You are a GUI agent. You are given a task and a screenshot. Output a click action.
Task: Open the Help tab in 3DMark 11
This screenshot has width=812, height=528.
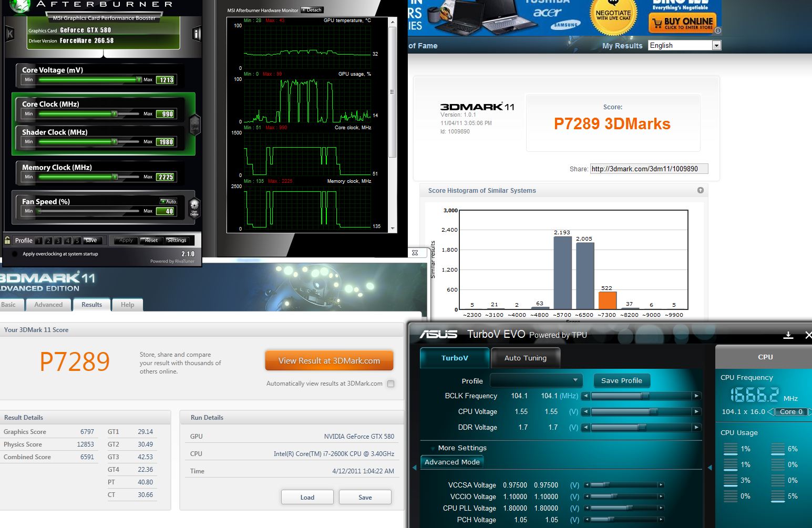[x=128, y=305]
